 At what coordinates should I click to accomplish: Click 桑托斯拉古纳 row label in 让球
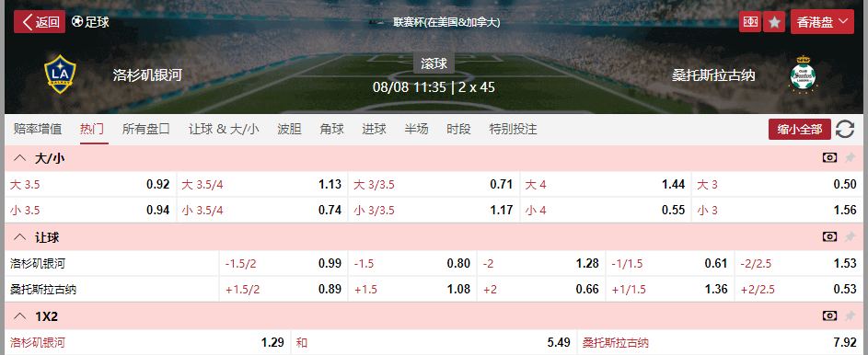tap(43, 289)
